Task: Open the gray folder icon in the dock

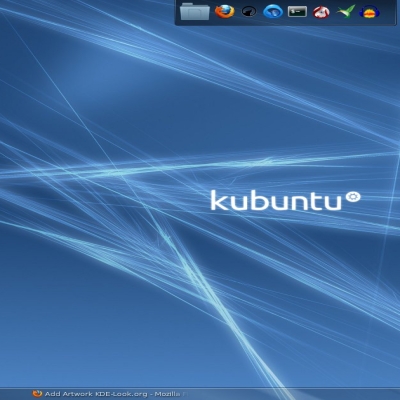Action: click(195, 12)
